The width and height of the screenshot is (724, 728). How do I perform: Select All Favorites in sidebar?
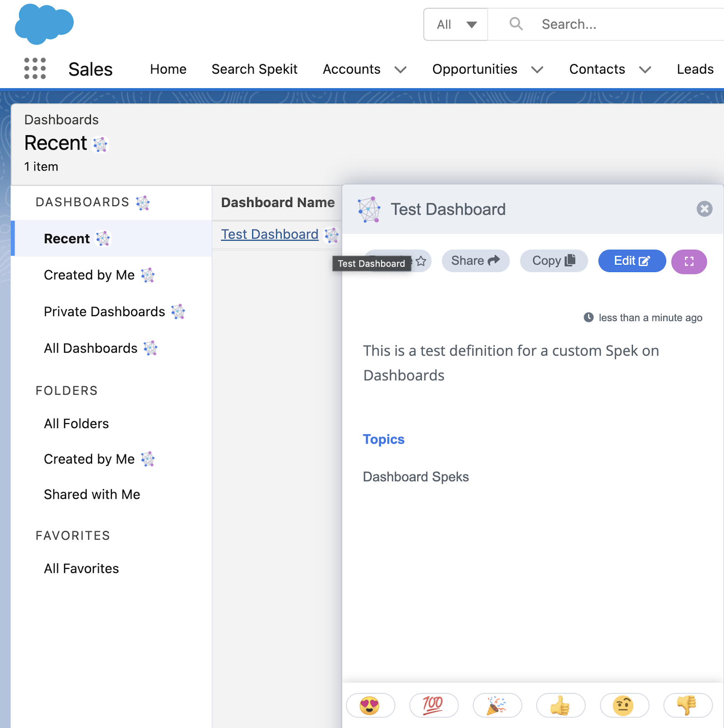click(x=81, y=568)
